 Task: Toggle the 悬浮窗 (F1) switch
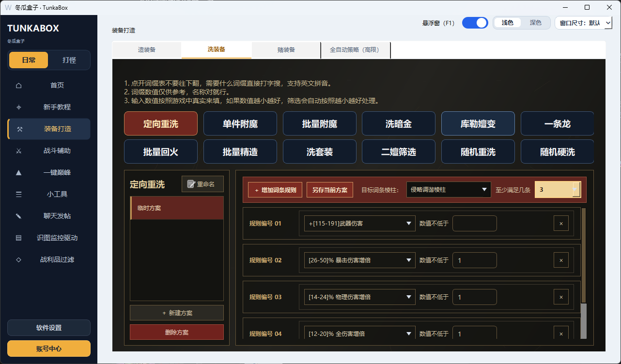tap(475, 23)
